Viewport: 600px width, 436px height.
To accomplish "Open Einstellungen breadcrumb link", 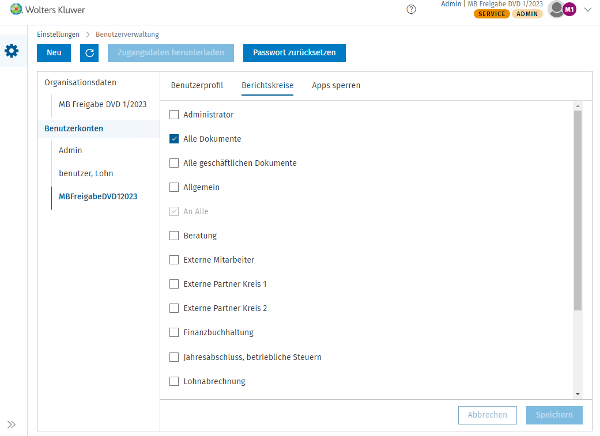I will pos(58,34).
